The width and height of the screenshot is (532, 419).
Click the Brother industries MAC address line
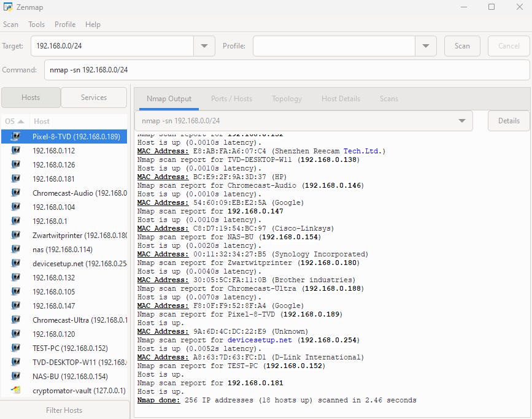(x=246, y=280)
